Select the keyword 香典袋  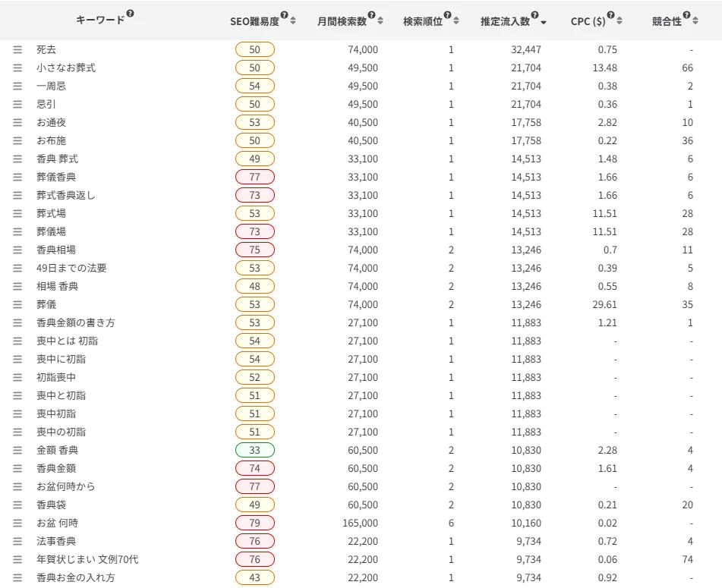pyautogui.click(x=51, y=505)
